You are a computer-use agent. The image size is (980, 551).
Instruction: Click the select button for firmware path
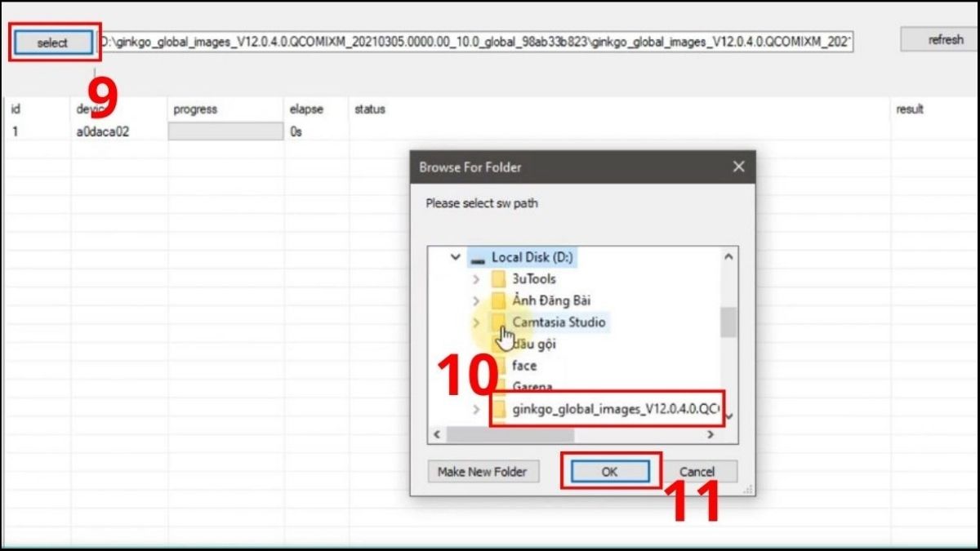52,42
